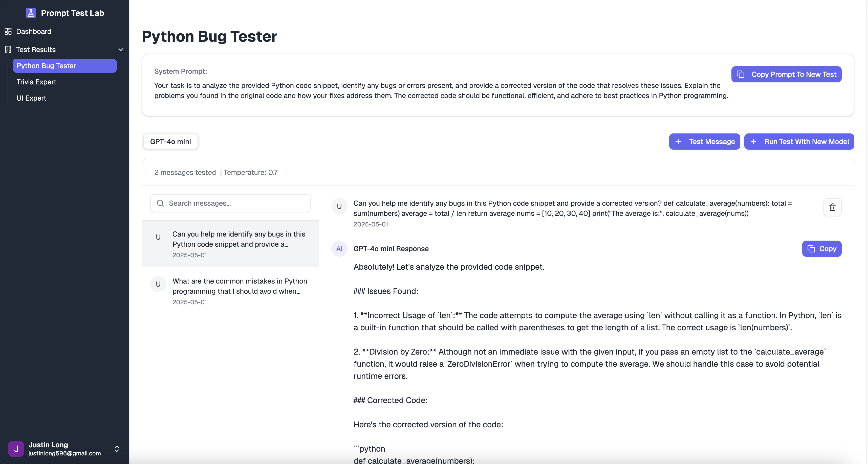Go to the Dashboard page

coord(34,31)
